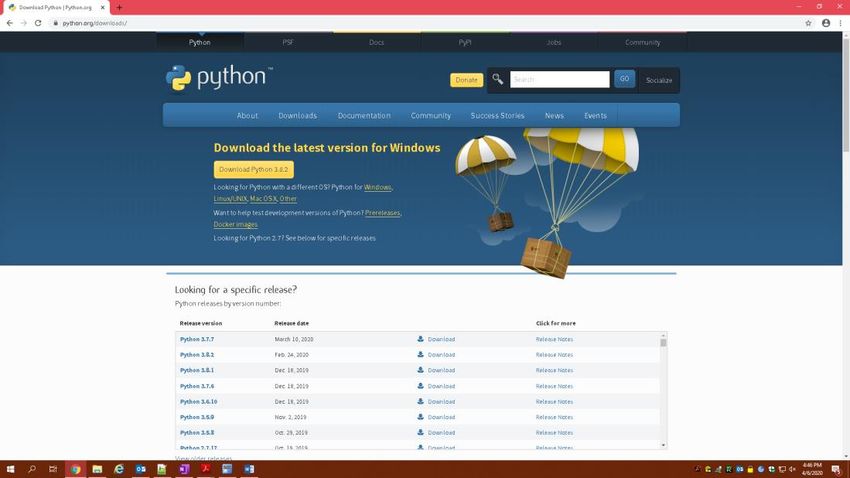This screenshot has height=478, width=850.
Task: Click the browser address bar URL
Action: 94,23
